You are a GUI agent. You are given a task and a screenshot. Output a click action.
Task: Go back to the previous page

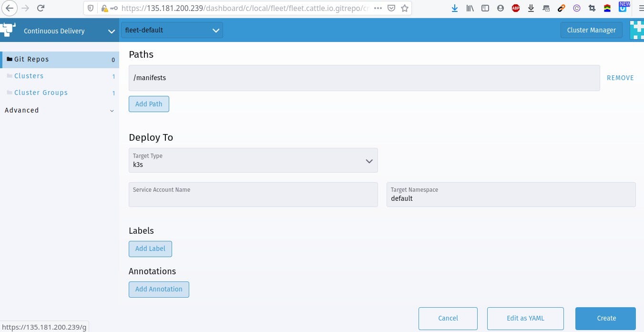click(x=10, y=8)
